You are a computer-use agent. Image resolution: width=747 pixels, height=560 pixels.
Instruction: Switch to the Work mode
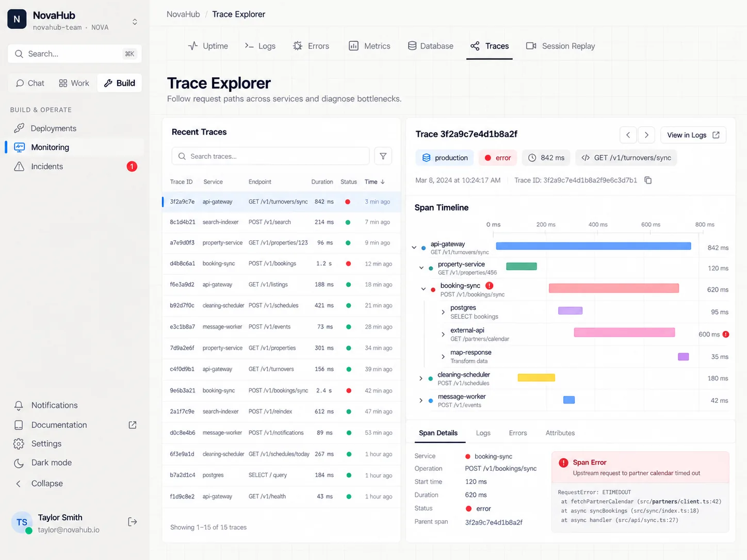74,83
